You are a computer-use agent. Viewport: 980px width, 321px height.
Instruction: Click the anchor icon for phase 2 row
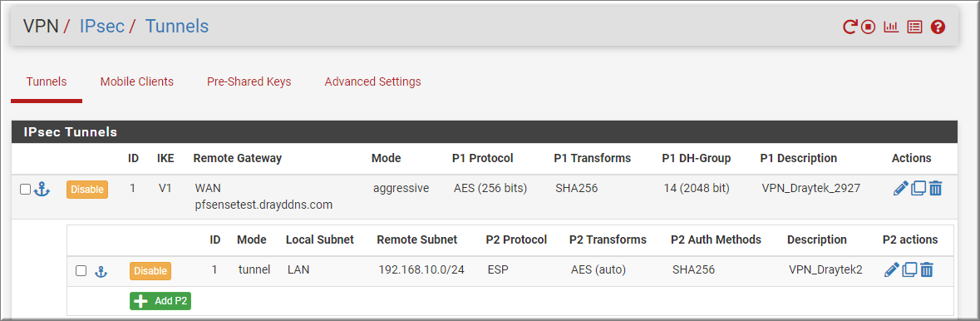(x=101, y=271)
